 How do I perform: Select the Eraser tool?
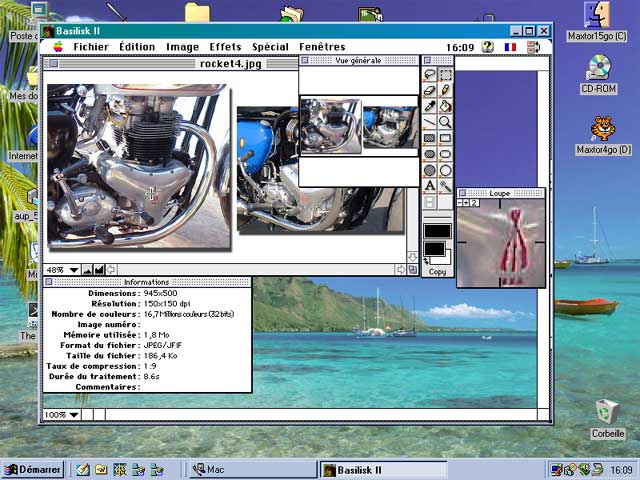point(429,91)
